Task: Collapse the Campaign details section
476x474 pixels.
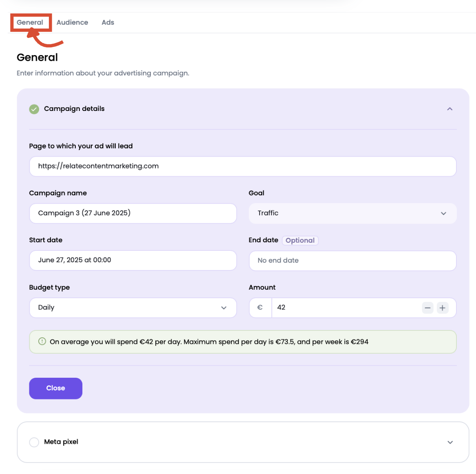Action: [450, 109]
